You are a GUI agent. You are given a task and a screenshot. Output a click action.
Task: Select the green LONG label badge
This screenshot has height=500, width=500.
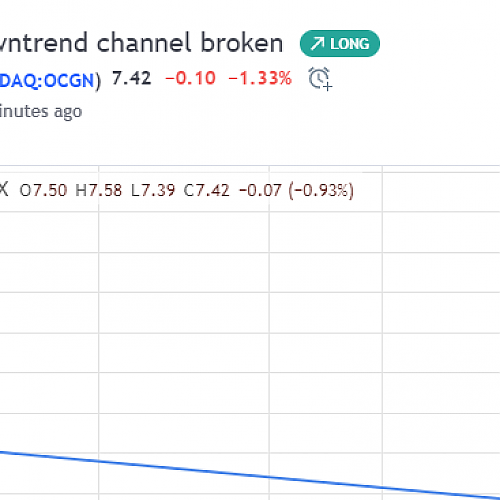[340, 44]
